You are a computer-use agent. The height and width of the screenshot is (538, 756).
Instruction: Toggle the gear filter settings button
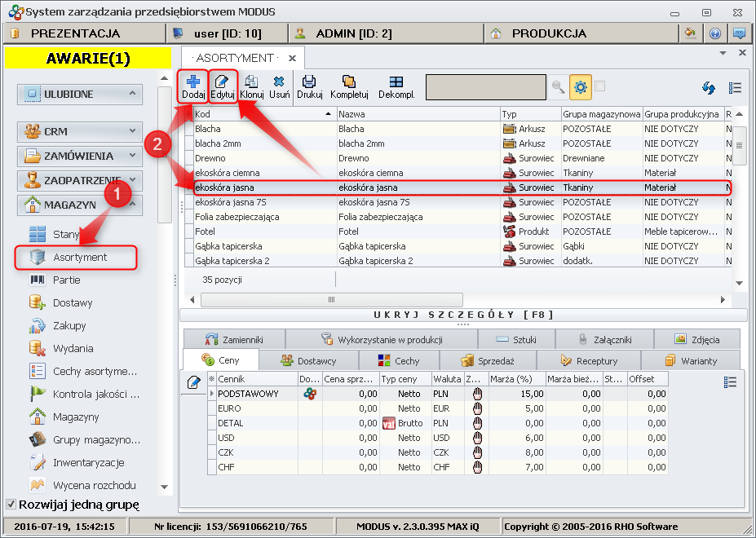pos(580,87)
